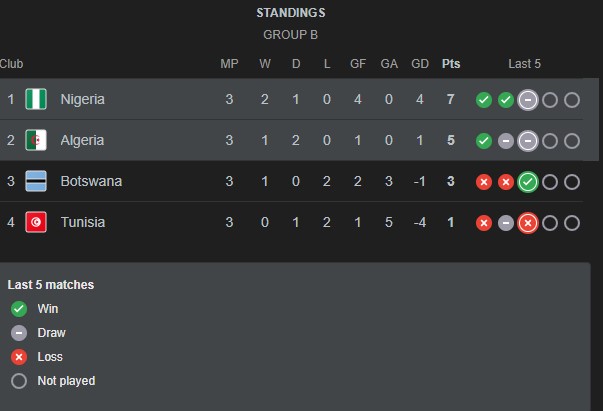Click the Algeria flag icon

[x=36, y=140]
